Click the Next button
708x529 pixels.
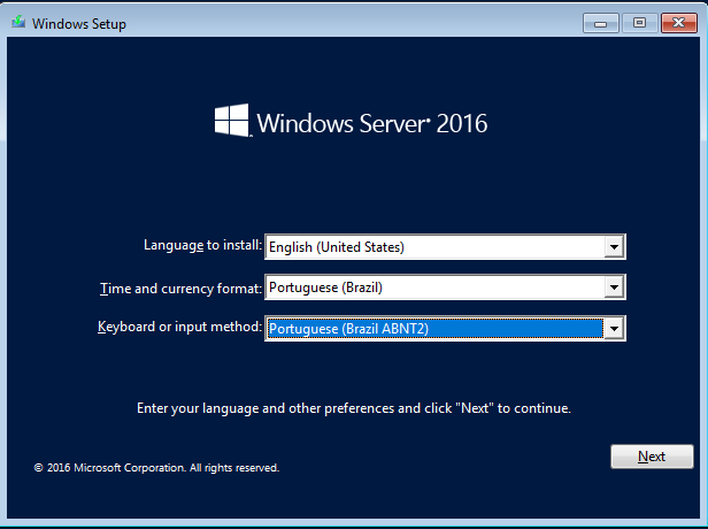click(652, 456)
